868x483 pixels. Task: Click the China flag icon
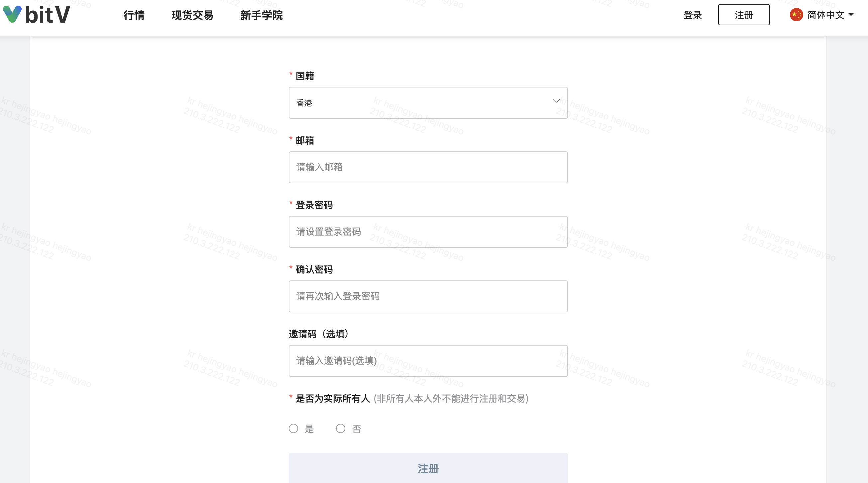point(796,15)
